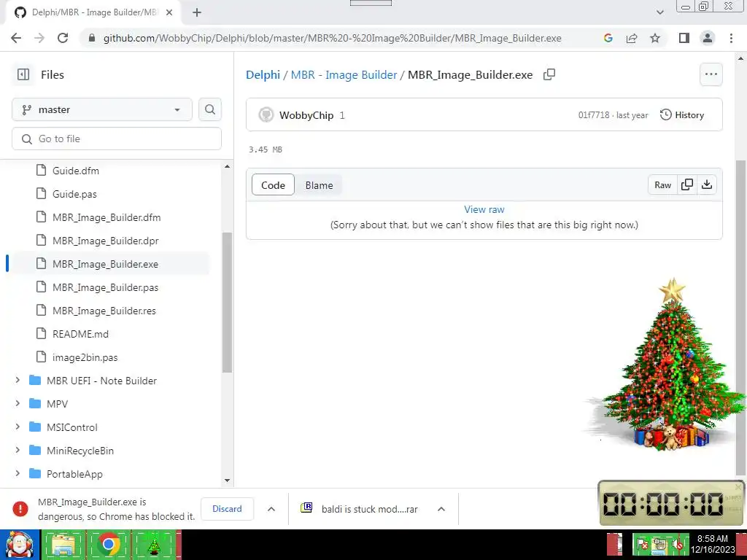This screenshot has width=747, height=560.
Task: Discard the blocked MBR_Image_Builder.exe download
Action: click(227, 509)
